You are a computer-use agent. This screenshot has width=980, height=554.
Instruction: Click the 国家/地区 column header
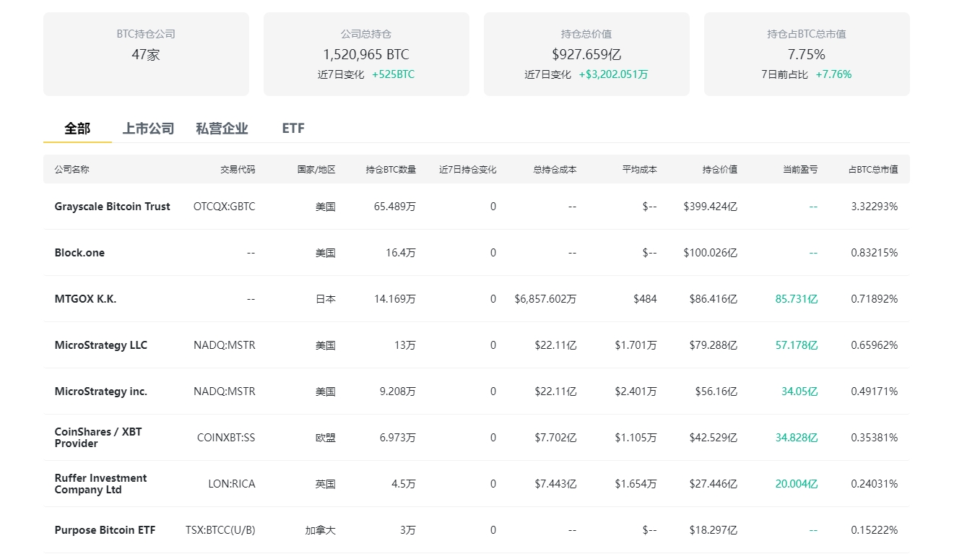[316, 170]
